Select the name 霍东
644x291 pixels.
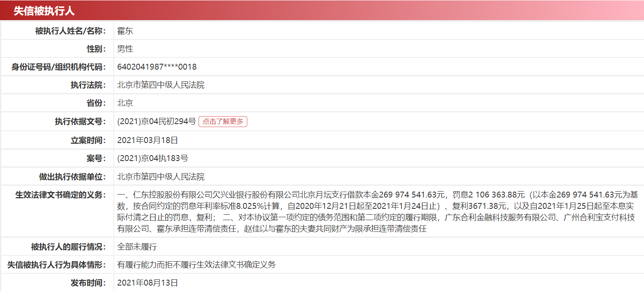pos(125,31)
